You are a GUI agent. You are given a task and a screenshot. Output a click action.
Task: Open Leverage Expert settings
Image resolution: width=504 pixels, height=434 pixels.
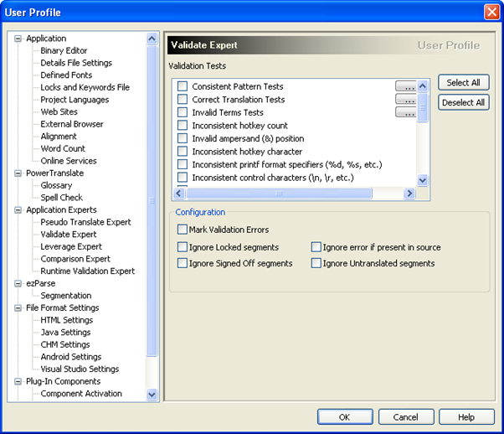pos(71,246)
